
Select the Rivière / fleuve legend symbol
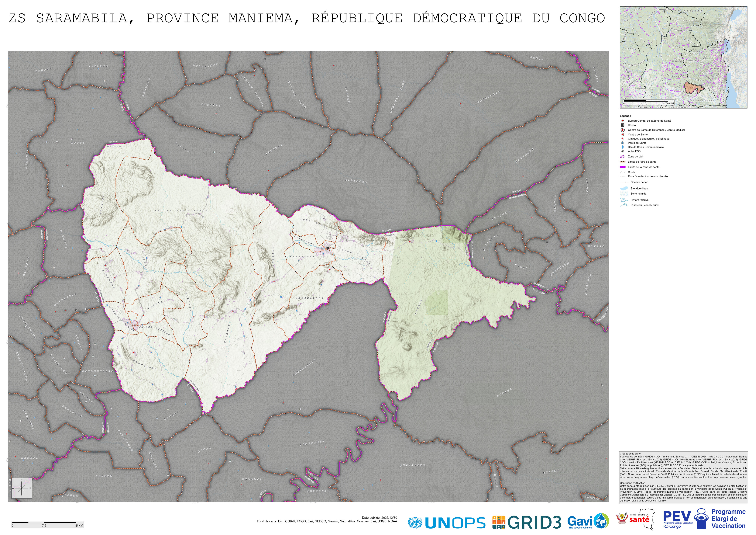coord(624,200)
